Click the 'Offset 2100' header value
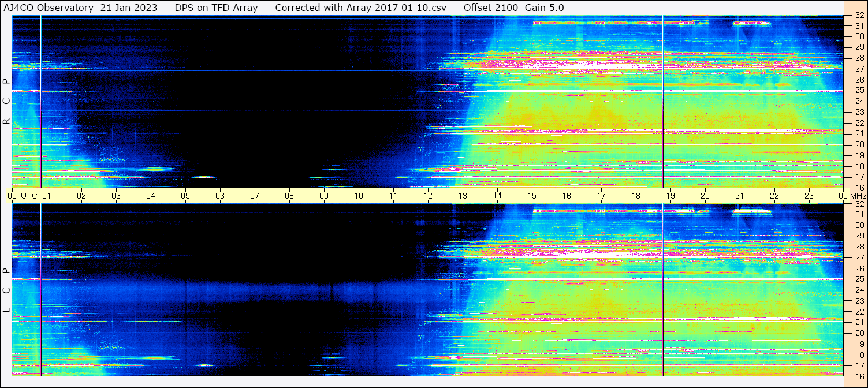 (491, 8)
